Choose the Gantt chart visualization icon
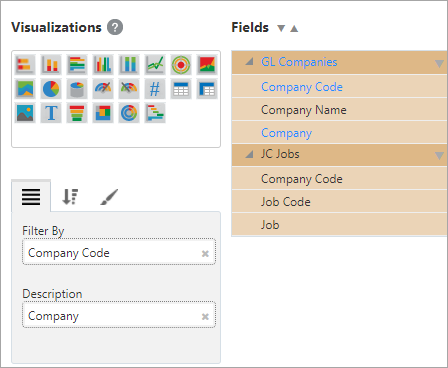Viewport: 448px width, 368px height. [155, 113]
